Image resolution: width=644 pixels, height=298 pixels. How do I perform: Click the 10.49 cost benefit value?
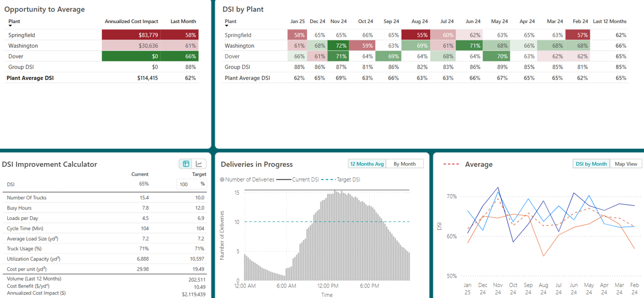(x=199, y=287)
